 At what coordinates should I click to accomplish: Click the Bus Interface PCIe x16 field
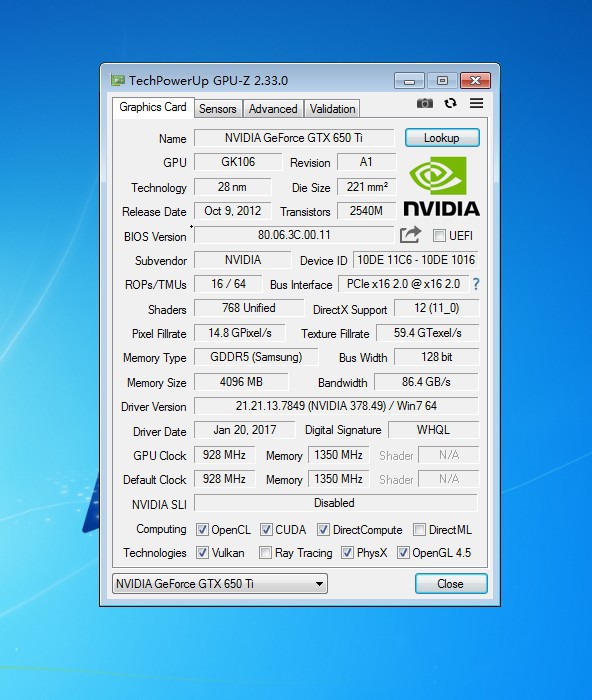pos(403,284)
